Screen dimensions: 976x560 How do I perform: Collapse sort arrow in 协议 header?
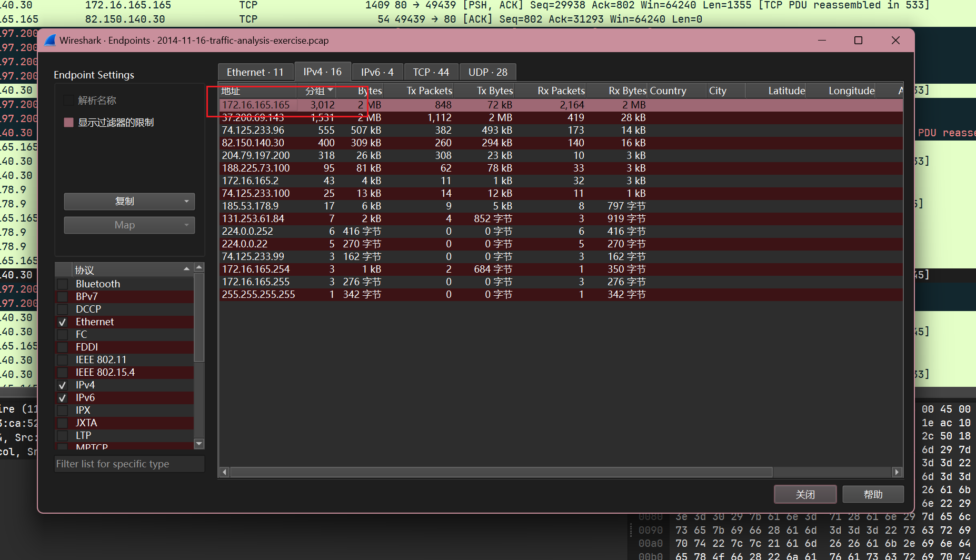tap(186, 269)
